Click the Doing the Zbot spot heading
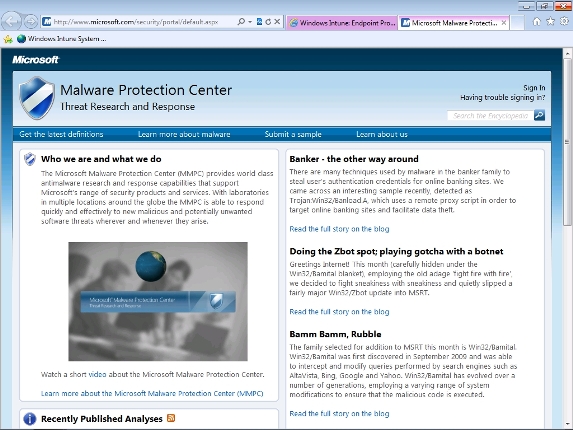 [x=396, y=251]
